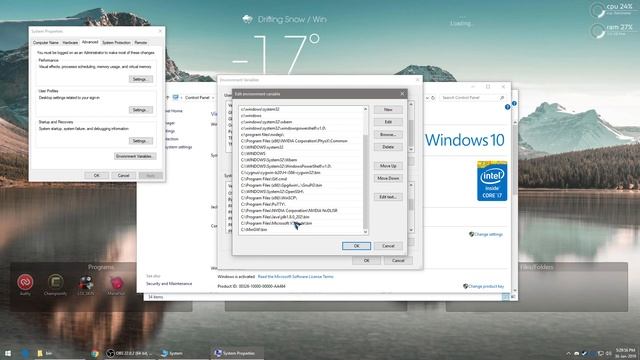Image resolution: width=640 pixels, height=360 pixels.
Task: Click the Environment Variables... button
Action: (134, 156)
